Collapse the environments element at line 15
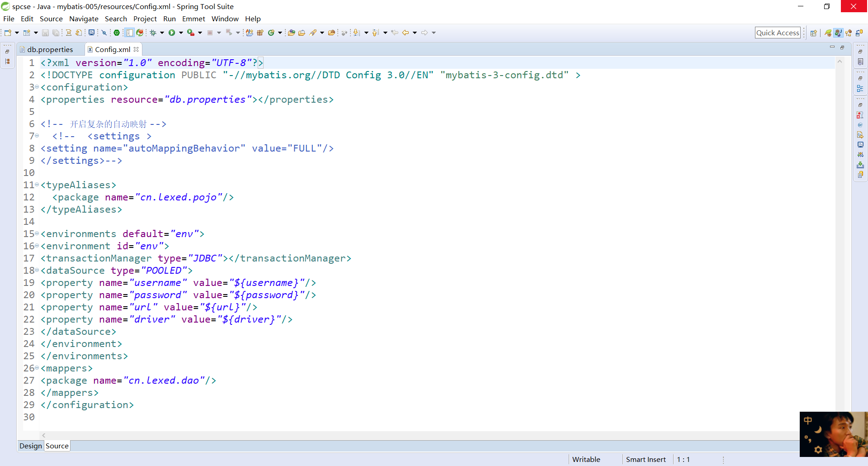The image size is (868, 466). pyautogui.click(x=37, y=234)
